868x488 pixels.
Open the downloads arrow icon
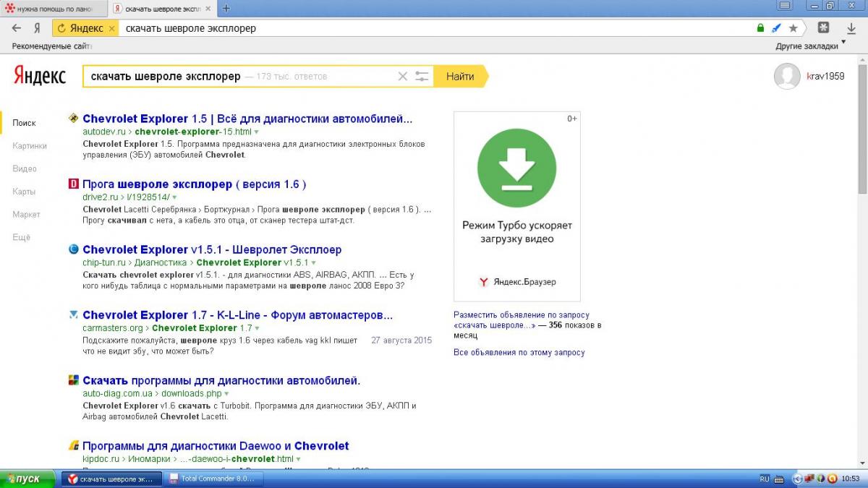[851, 28]
